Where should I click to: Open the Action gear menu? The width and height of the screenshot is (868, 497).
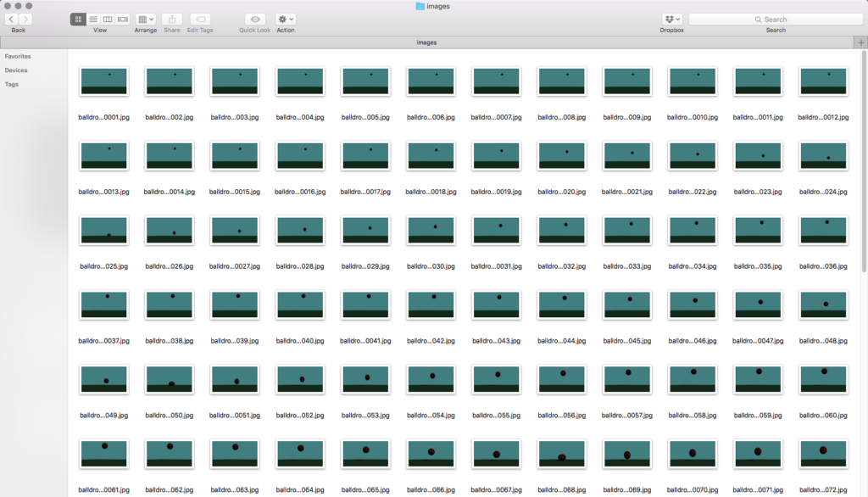286,19
